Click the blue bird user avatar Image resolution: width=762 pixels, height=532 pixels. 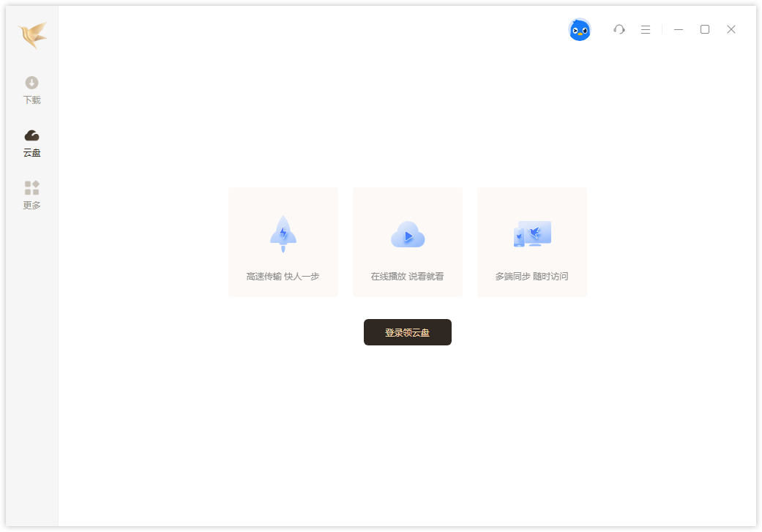click(x=579, y=29)
